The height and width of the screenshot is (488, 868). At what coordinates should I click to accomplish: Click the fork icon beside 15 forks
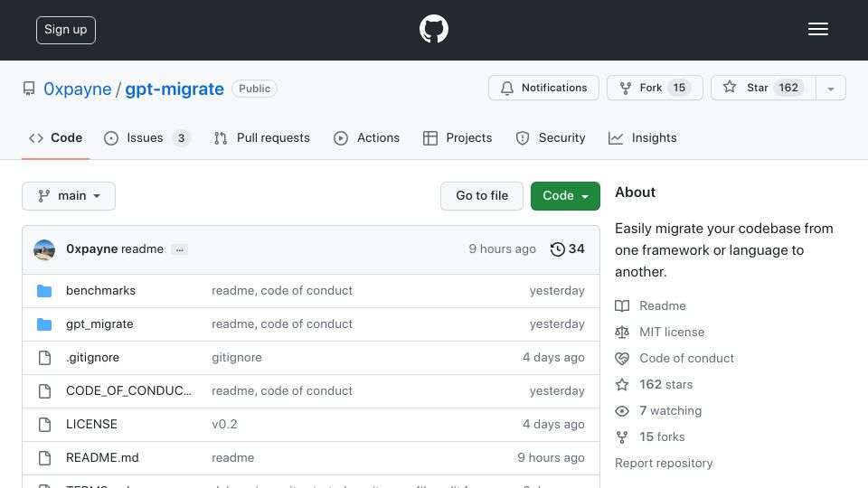622,437
